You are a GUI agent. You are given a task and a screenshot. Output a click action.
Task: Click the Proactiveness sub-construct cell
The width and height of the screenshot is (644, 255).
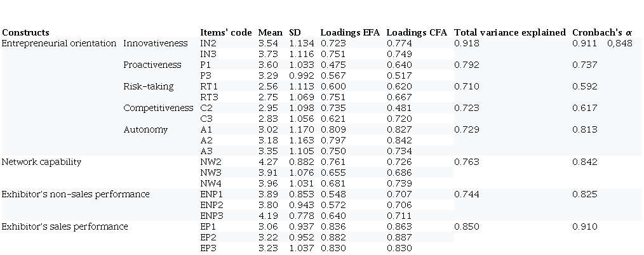pyautogui.click(x=152, y=65)
